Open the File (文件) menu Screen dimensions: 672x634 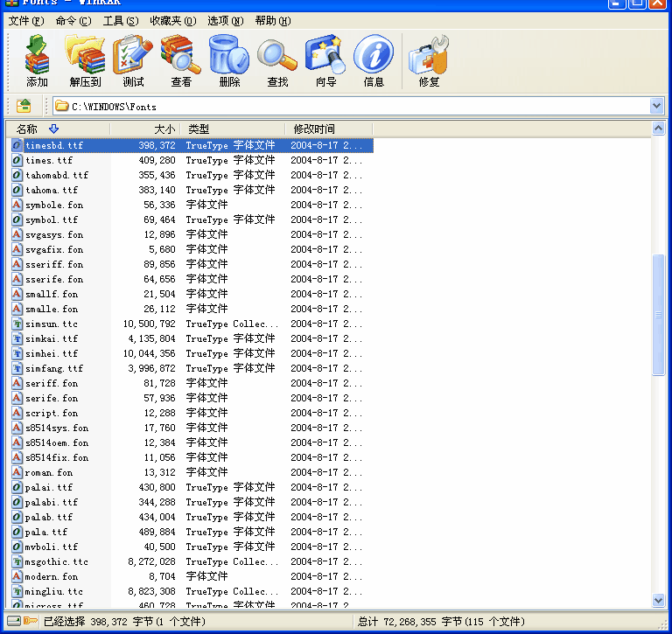pyautogui.click(x=26, y=21)
